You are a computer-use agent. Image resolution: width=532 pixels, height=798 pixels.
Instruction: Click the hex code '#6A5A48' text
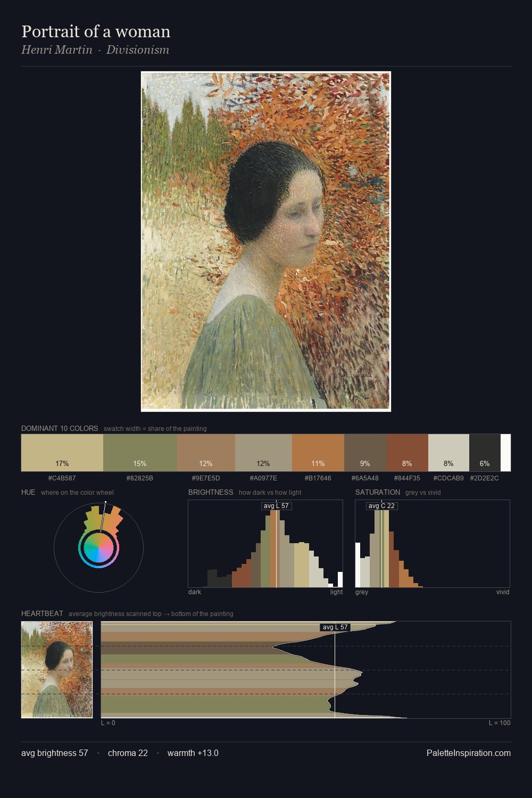tap(365, 478)
